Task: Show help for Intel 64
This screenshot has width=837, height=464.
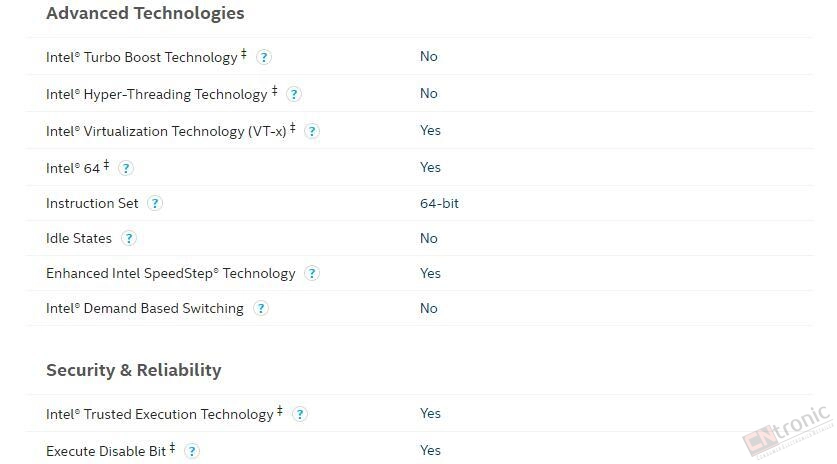Action: point(125,169)
